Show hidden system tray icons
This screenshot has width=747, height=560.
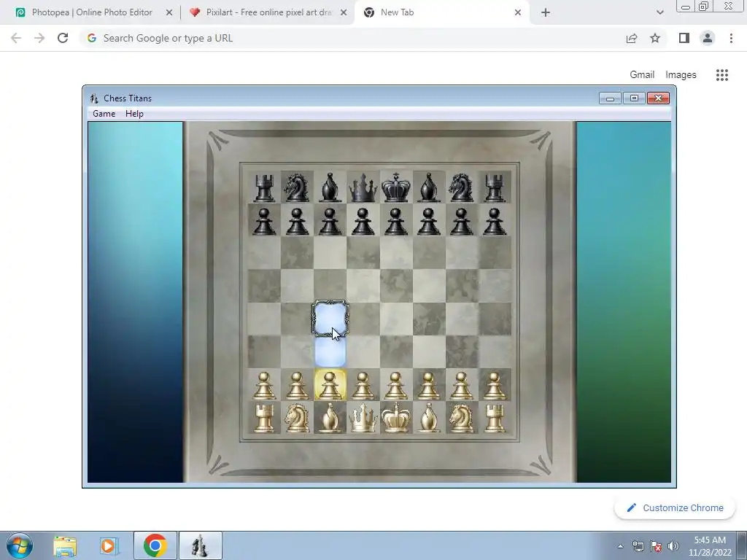coord(620,546)
